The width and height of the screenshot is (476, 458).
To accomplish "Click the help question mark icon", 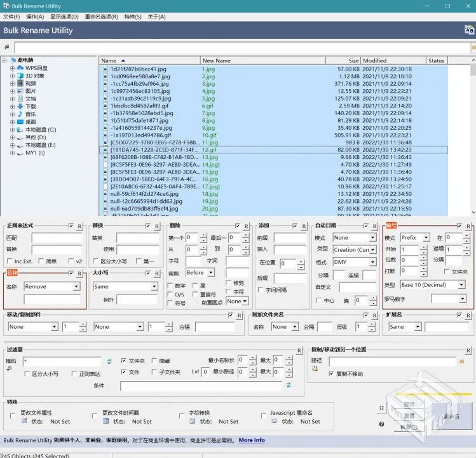I will (381, 424).
